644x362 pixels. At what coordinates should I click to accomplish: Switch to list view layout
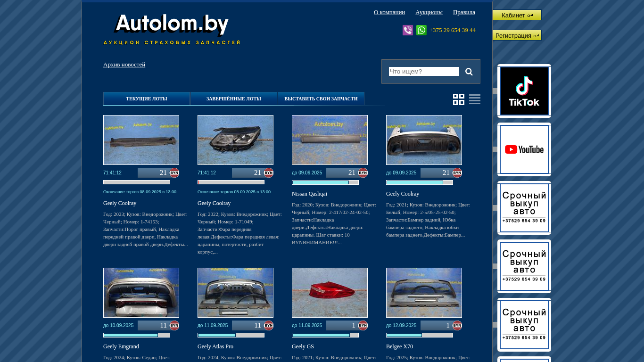pyautogui.click(x=475, y=99)
